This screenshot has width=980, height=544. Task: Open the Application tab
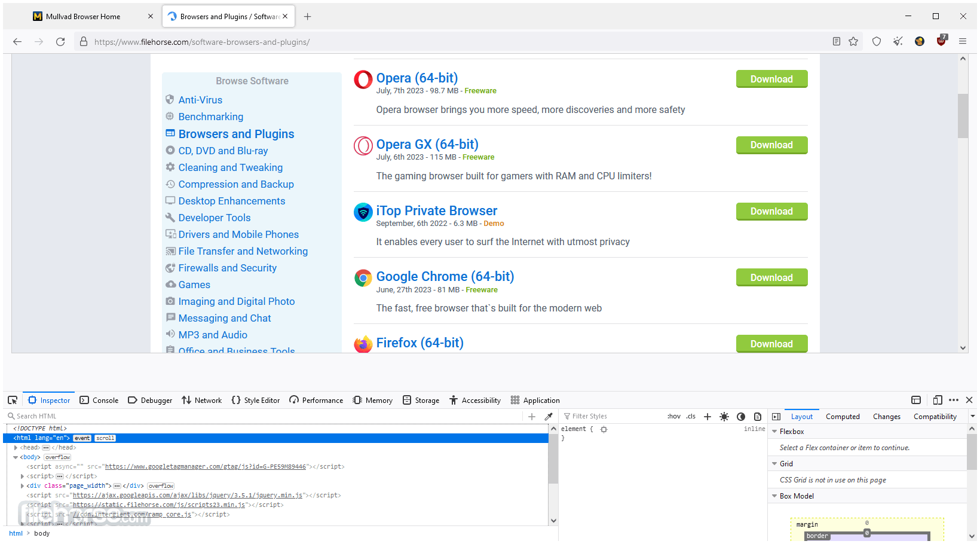pos(535,401)
